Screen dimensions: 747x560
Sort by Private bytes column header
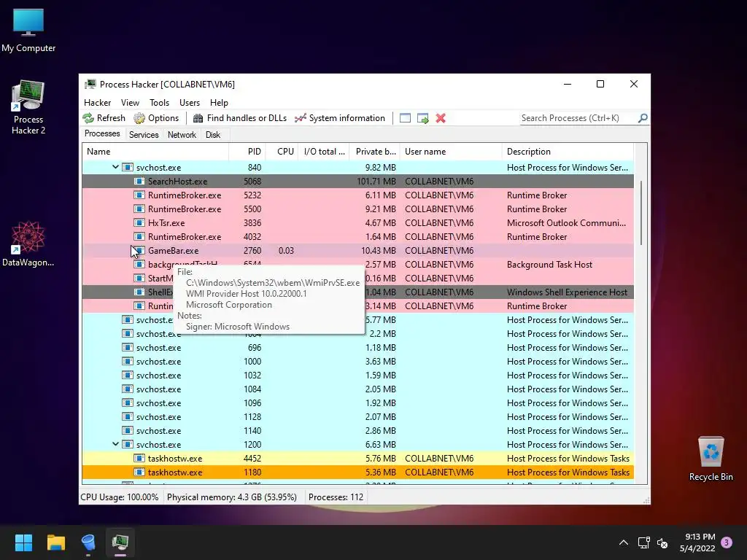pos(375,152)
